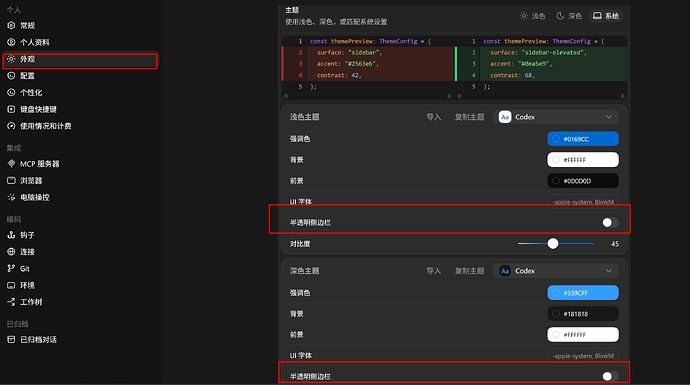Pick the dark theme #FFFFFF 前景 swatch
Image resolution: width=690 pixels, height=385 pixels.
583,335
